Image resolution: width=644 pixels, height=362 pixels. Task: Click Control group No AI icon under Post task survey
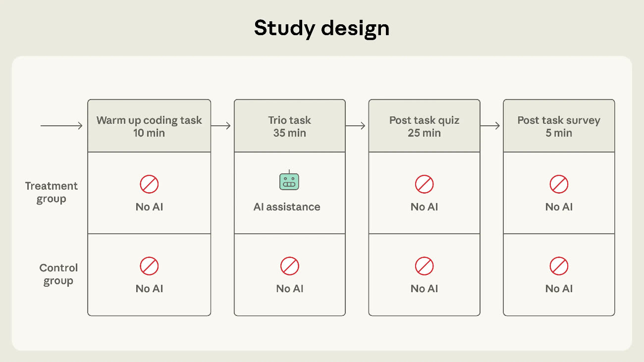point(559,266)
